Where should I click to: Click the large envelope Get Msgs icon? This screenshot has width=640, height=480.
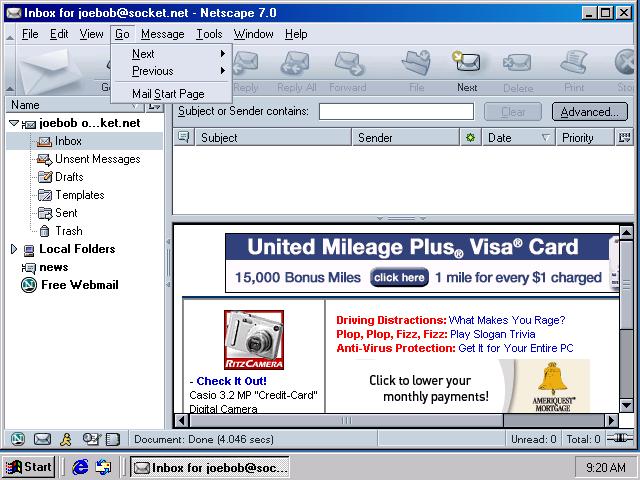tap(49, 70)
